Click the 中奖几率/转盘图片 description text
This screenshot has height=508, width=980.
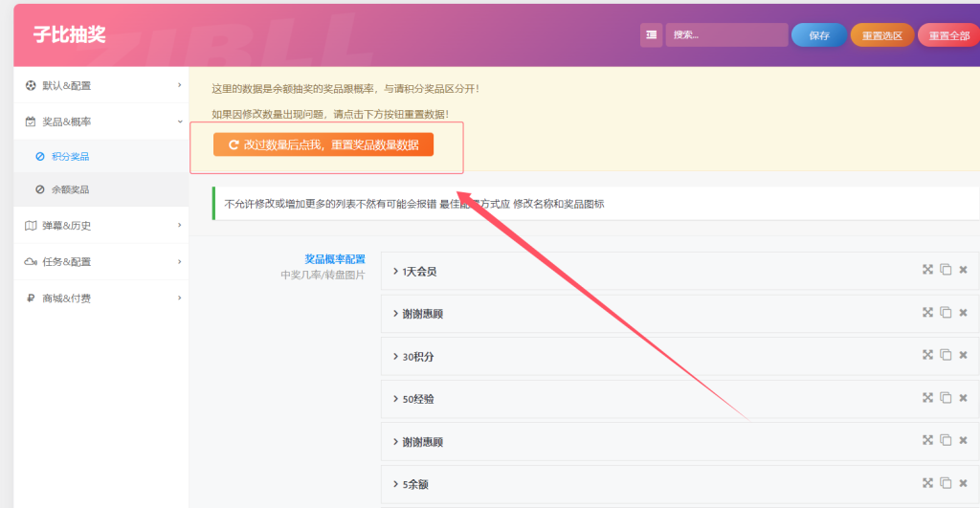coord(323,275)
